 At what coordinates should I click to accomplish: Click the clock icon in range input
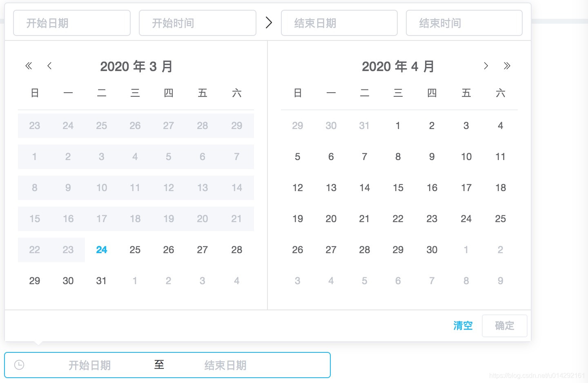(x=19, y=365)
